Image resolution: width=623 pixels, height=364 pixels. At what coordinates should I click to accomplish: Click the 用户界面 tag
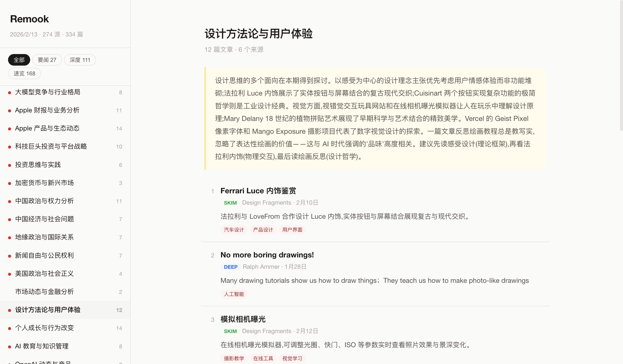[292, 230]
